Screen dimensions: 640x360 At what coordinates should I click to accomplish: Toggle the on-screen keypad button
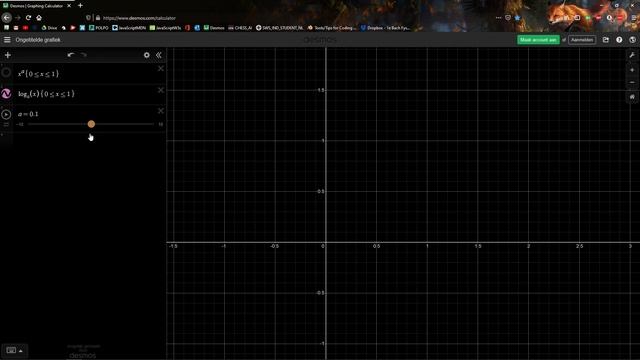click(14, 350)
